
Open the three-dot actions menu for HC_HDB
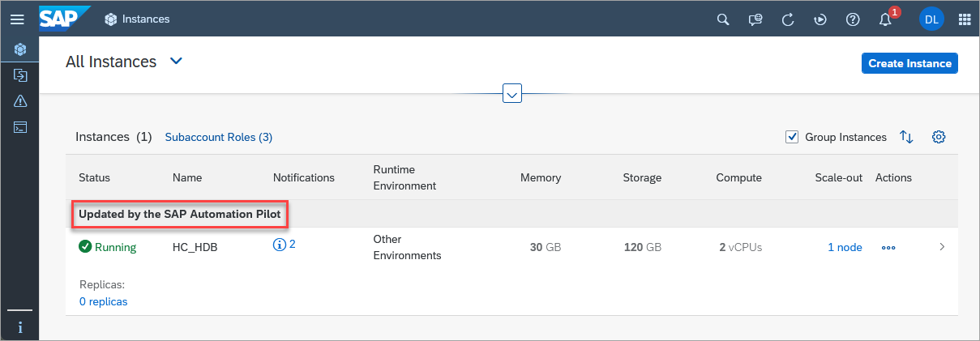[x=888, y=247]
